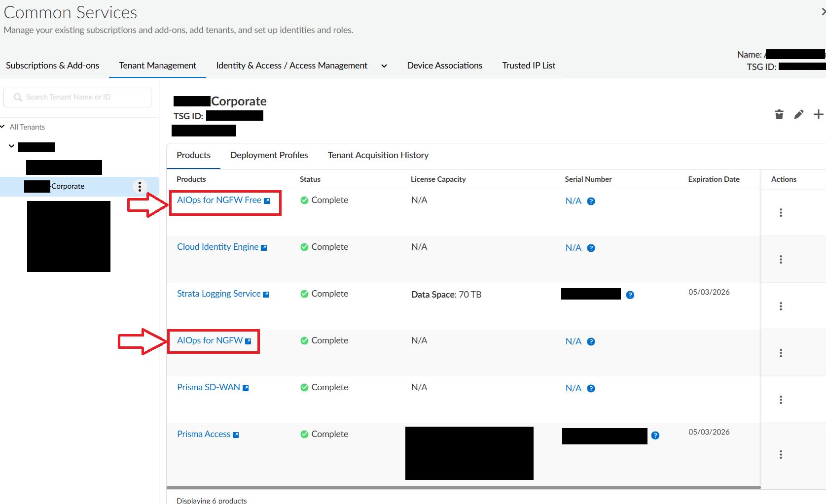Open Identity & Access / Access Management tab
Image resolution: width=826 pixels, height=504 pixels.
pos(292,66)
